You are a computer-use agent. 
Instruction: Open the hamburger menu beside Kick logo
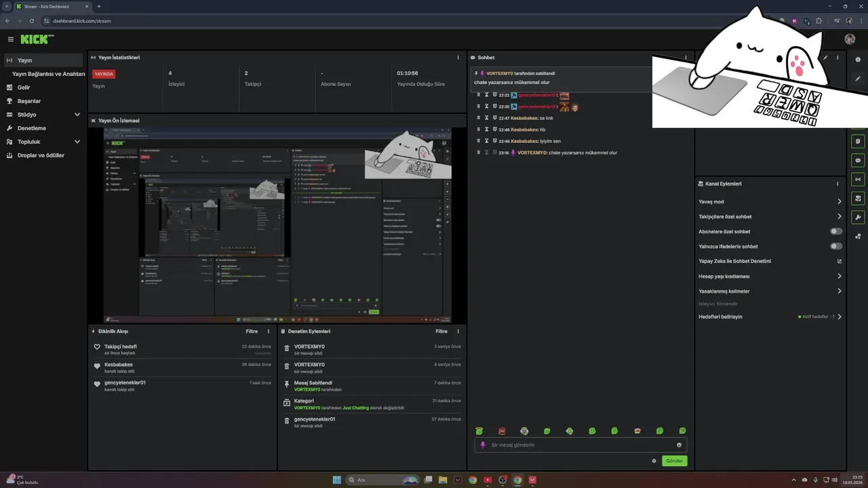[x=11, y=39]
